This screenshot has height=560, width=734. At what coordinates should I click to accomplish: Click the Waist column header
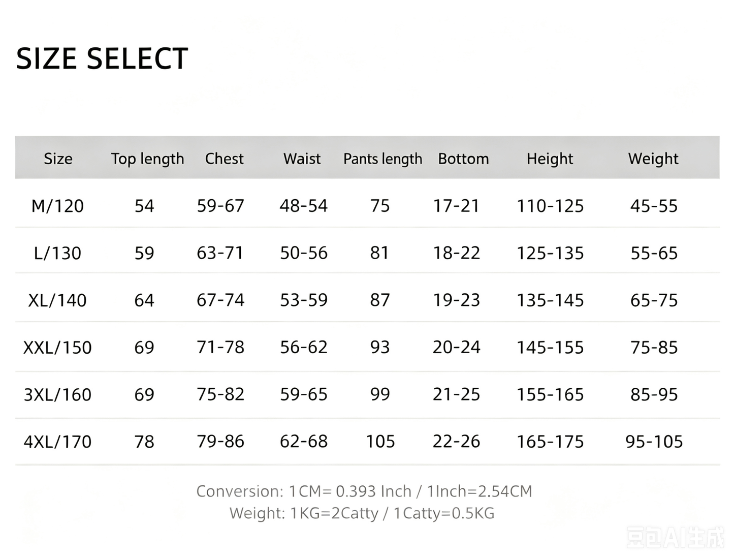pos(302,159)
